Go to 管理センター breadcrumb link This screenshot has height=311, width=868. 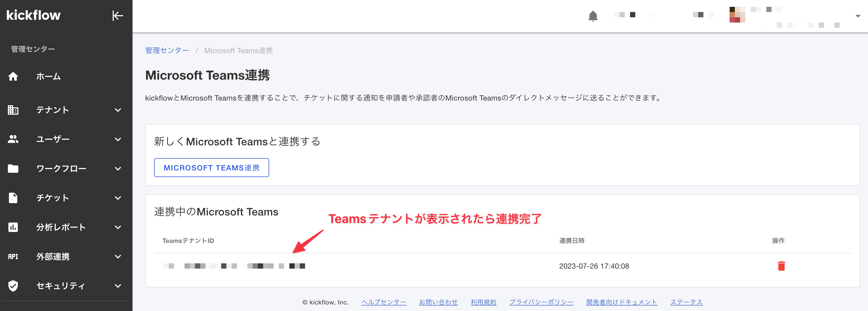point(167,51)
